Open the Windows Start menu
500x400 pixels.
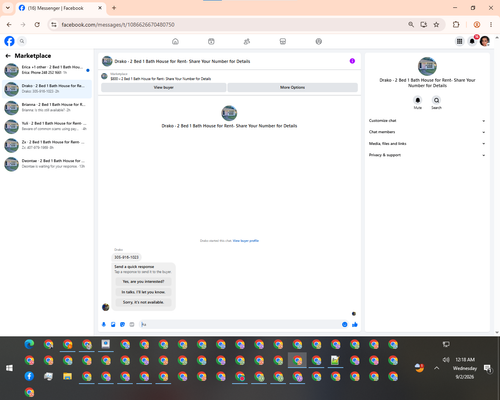click(x=9, y=368)
